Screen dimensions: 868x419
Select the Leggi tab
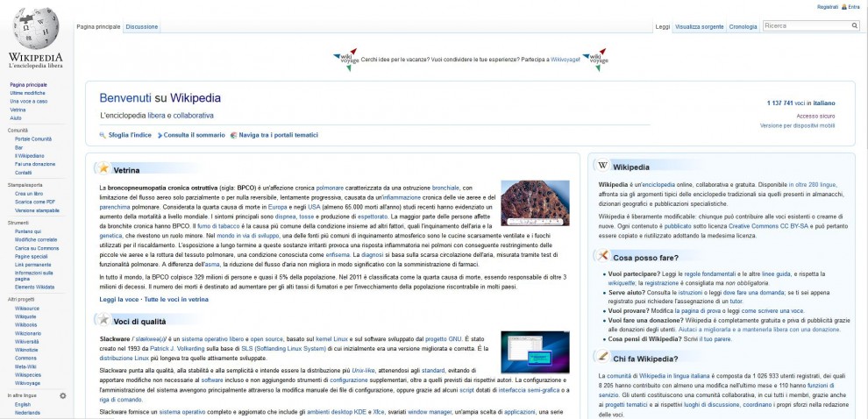tap(663, 26)
